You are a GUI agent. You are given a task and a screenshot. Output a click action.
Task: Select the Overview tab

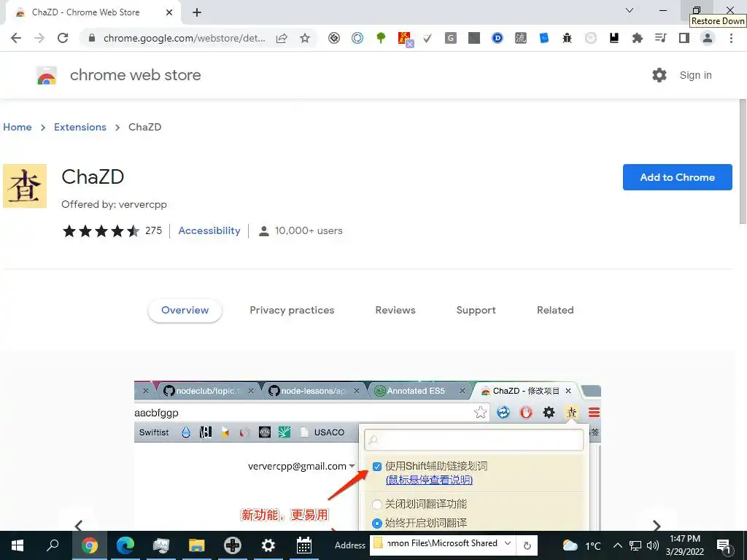point(185,310)
